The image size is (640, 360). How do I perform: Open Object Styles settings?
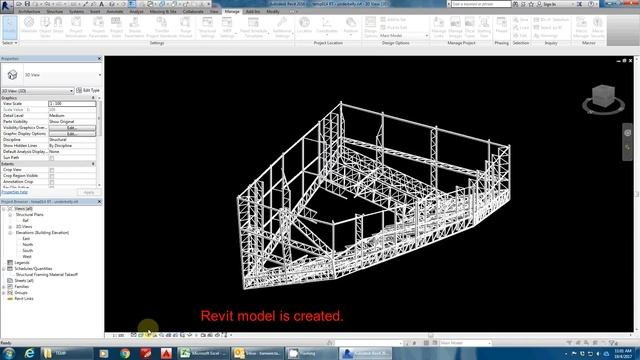(45, 27)
